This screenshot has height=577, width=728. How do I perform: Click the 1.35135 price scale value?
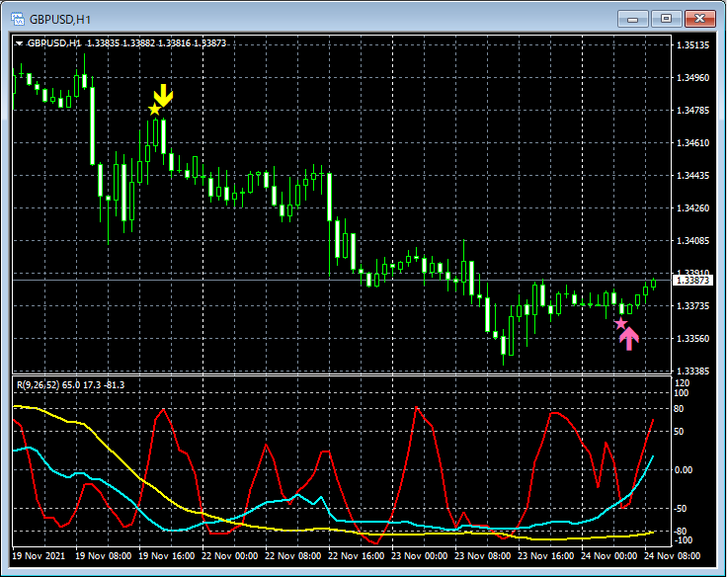coord(693,45)
